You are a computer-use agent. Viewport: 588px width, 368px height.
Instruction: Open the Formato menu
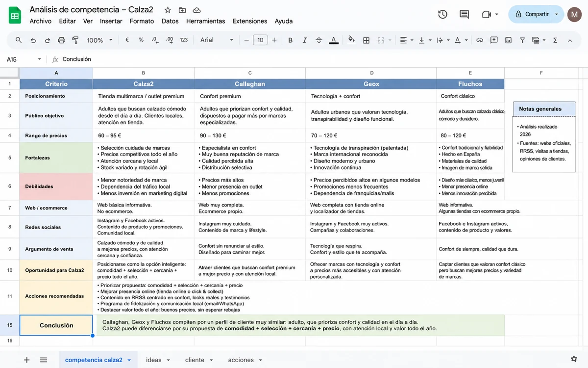click(x=142, y=21)
